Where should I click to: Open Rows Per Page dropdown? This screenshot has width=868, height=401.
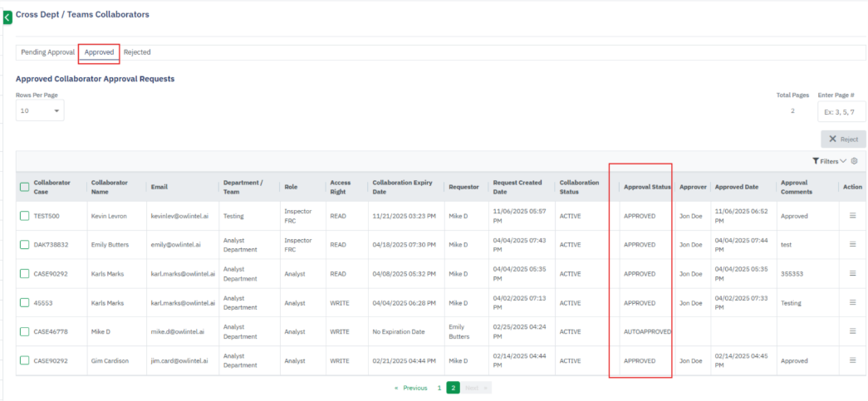40,110
